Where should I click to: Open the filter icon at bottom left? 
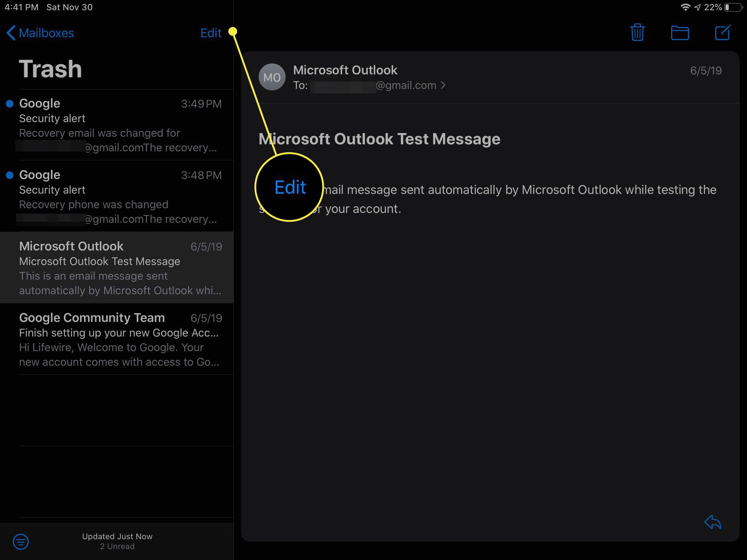coord(21,541)
